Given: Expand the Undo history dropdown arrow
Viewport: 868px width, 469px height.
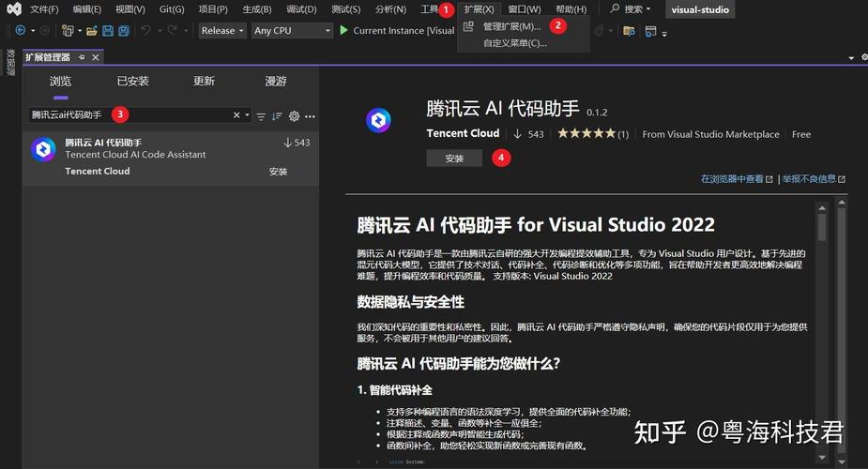Looking at the screenshot, I should pos(160,31).
